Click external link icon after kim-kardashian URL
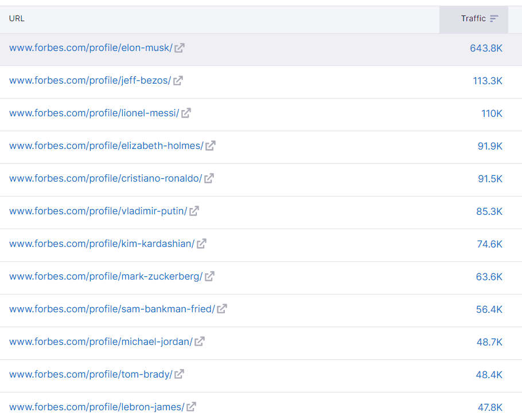Screen dimensions: 522x420 [x=202, y=244]
